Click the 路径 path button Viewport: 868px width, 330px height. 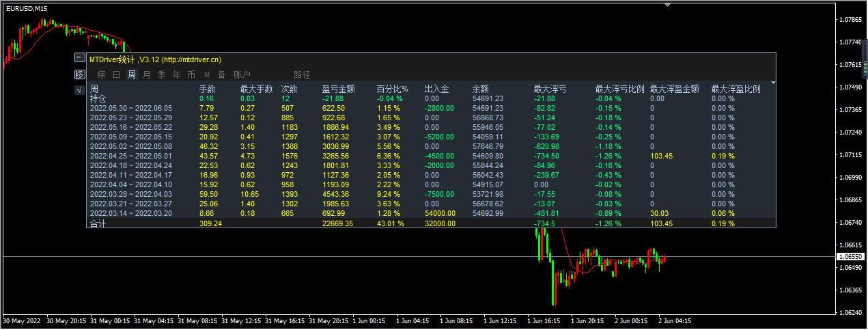click(302, 74)
